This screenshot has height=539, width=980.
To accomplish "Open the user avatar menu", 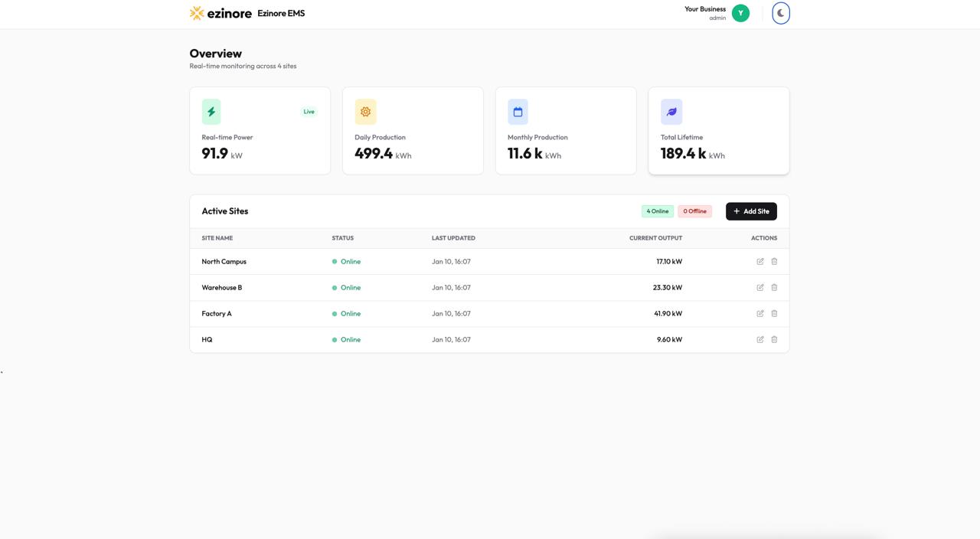I will click(x=740, y=13).
